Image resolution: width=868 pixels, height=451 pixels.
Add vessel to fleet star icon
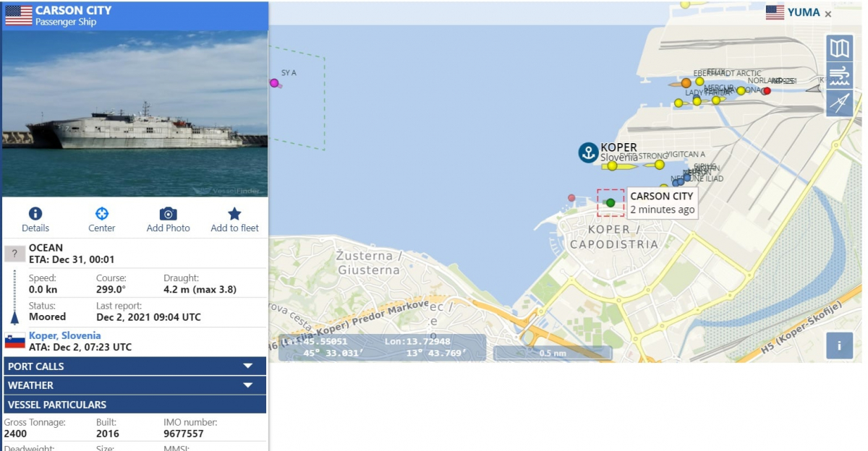click(x=234, y=213)
